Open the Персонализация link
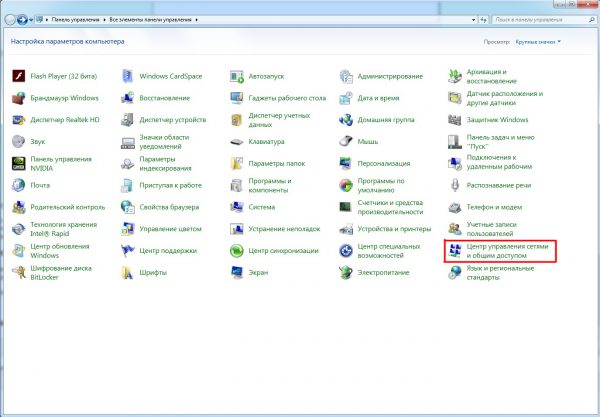Screen dimensions: 600x417 click(383, 163)
